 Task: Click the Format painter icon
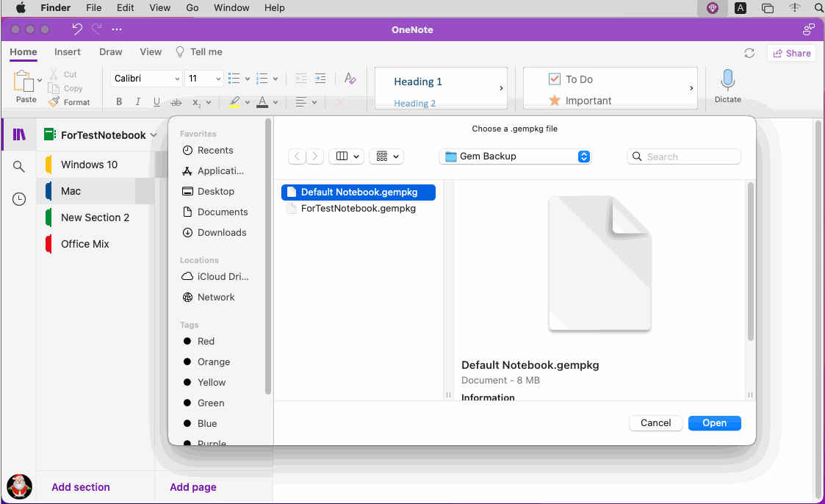click(x=54, y=102)
